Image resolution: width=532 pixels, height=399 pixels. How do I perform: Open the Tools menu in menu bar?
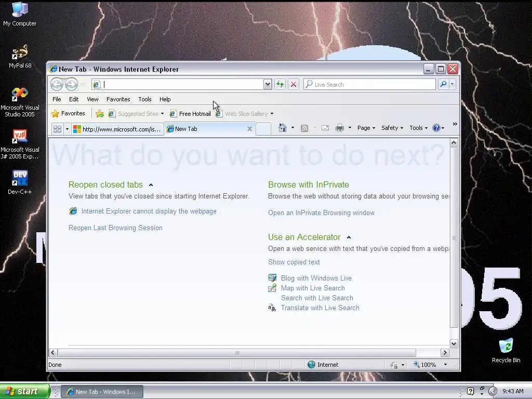(145, 99)
